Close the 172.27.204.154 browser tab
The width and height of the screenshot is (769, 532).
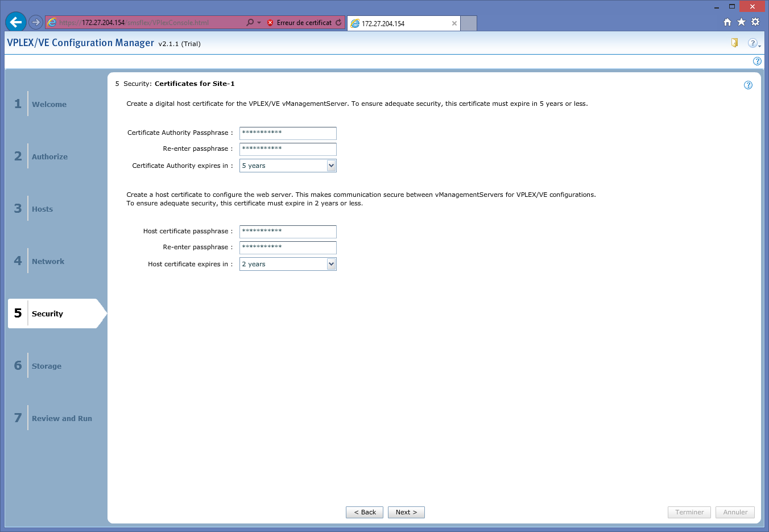[454, 23]
